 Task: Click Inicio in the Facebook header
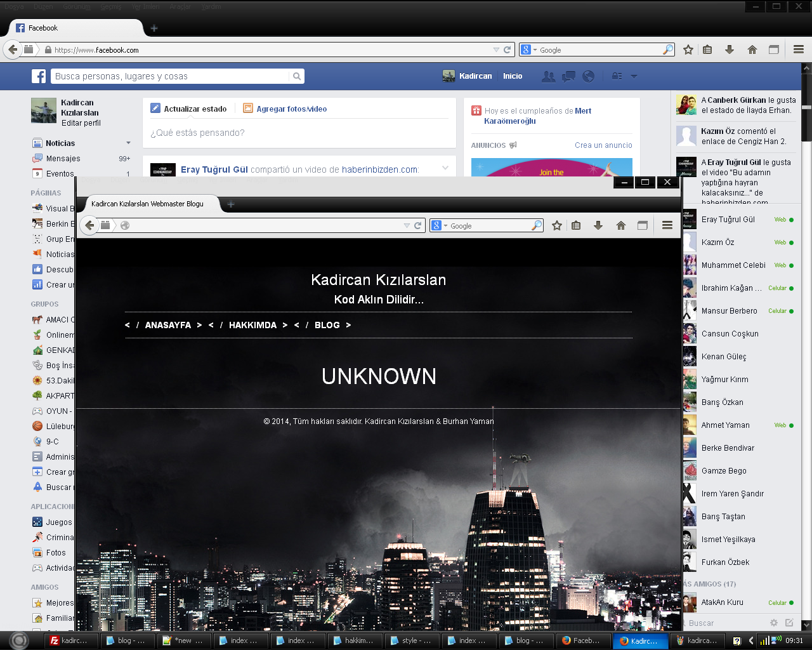tap(513, 76)
